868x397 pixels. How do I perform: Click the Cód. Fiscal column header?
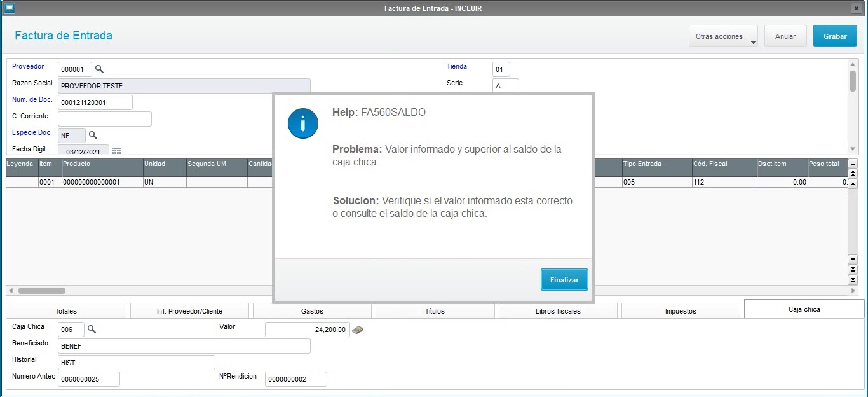coord(724,167)
